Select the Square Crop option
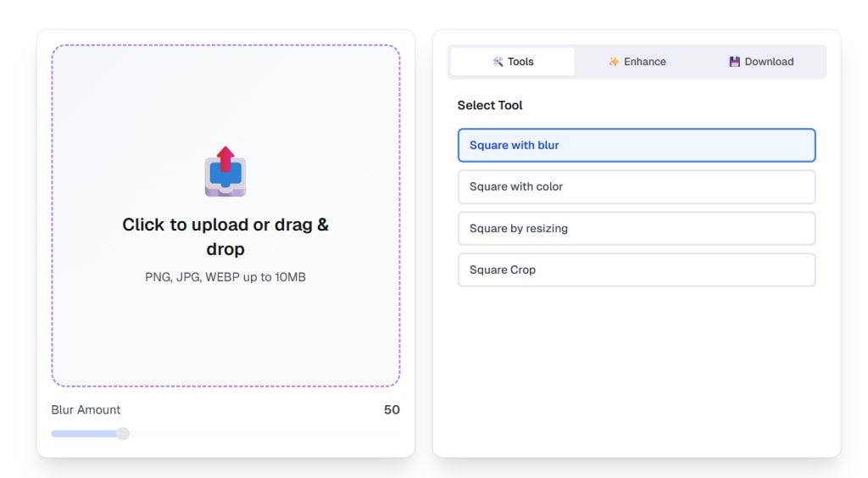The height and width of the screenshot is (478, 868). [x=637, y=270]
